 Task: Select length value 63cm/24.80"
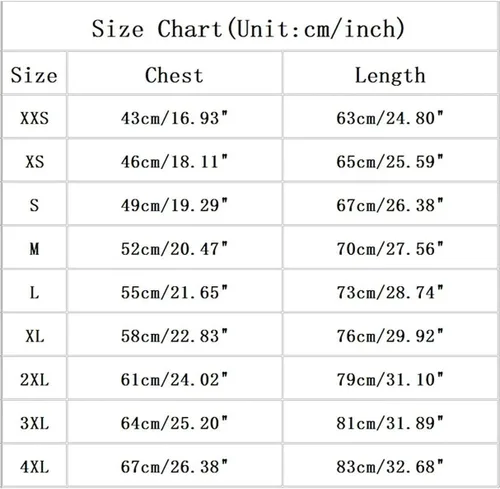click(x=390, y=118)
